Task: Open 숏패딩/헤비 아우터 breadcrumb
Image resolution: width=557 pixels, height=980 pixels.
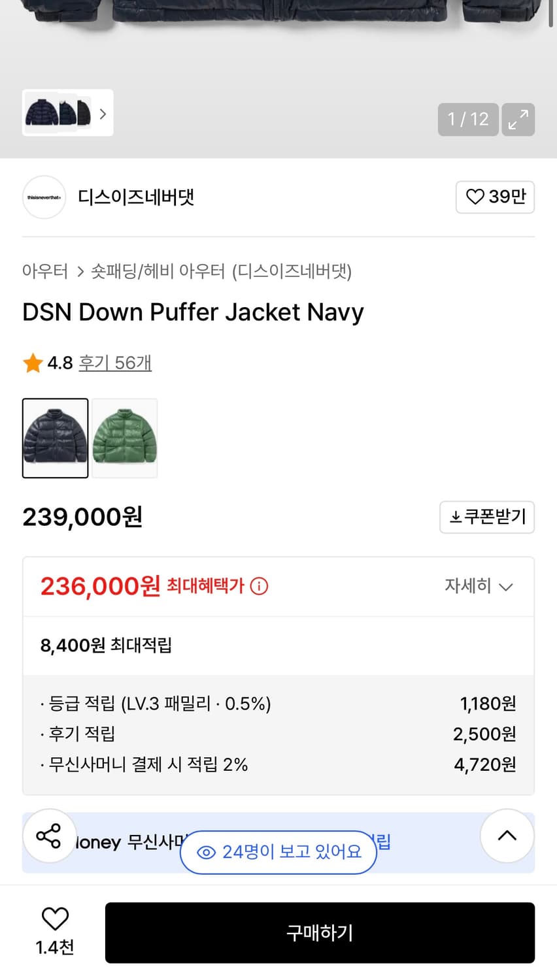Action: click(x=158, y=271)
